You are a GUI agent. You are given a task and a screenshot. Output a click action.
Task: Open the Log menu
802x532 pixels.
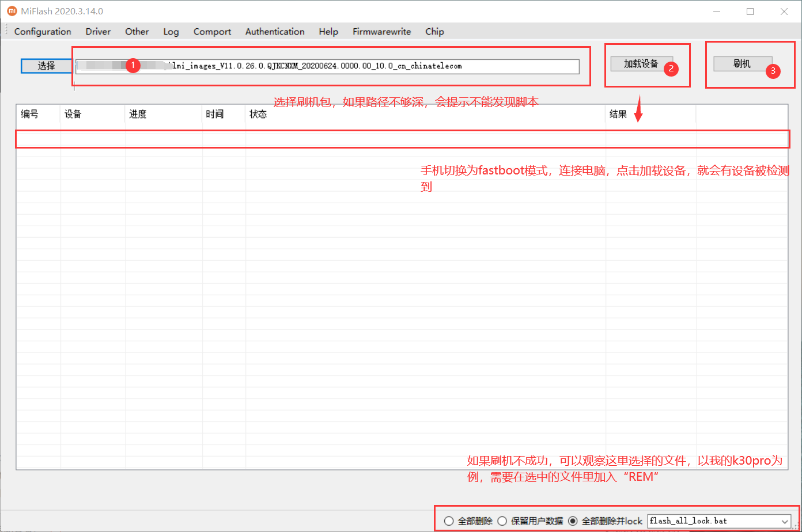point(171,32)
